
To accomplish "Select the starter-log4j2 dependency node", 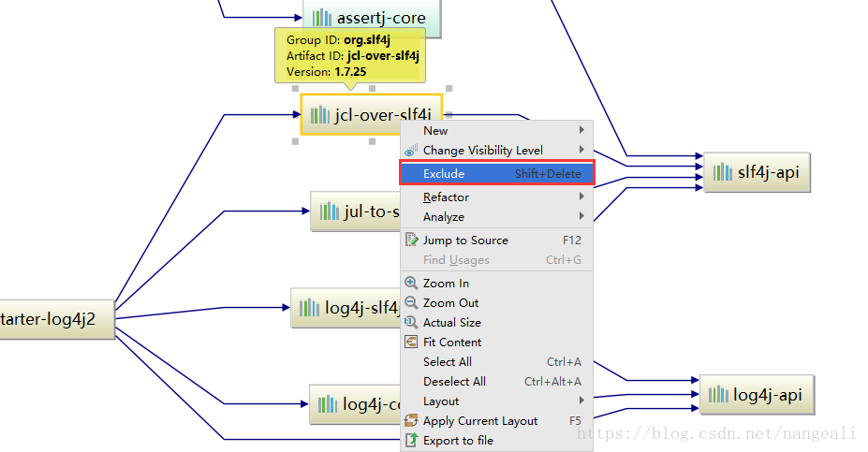I will click(x=57, y=319).
